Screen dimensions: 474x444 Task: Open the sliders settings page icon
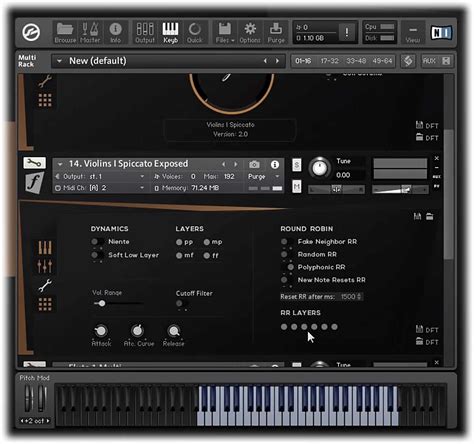[x=45, y=266]
